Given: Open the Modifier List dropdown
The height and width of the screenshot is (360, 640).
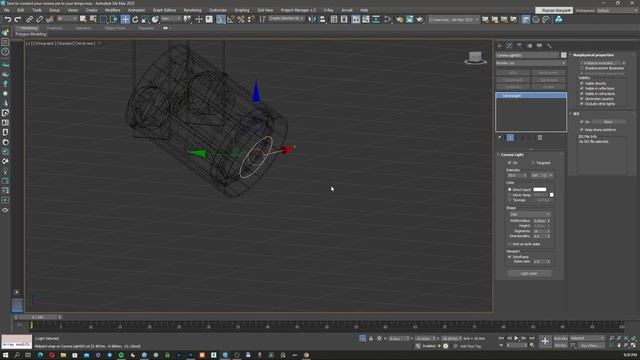Looking at the screenshot, I should pyautogui.click(x=531, y=63).
